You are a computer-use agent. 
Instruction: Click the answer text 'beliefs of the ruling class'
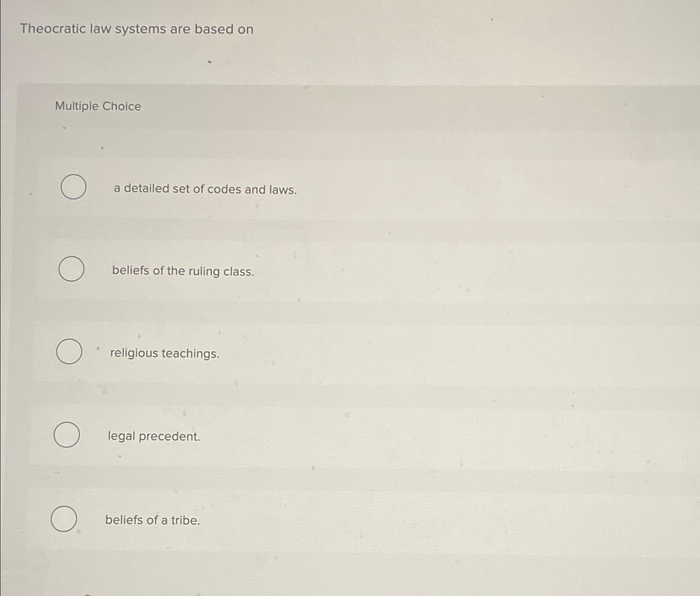[182, 271]
